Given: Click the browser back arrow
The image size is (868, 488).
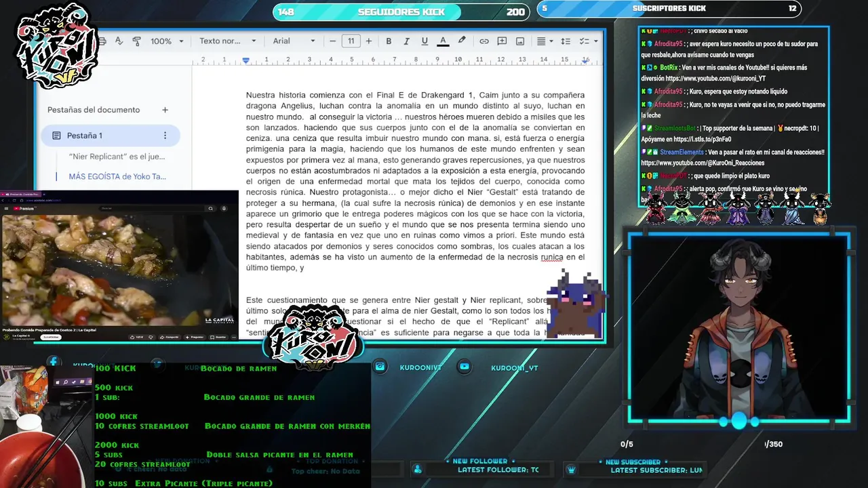Looking at the screenshot, I should coord(3,201).
